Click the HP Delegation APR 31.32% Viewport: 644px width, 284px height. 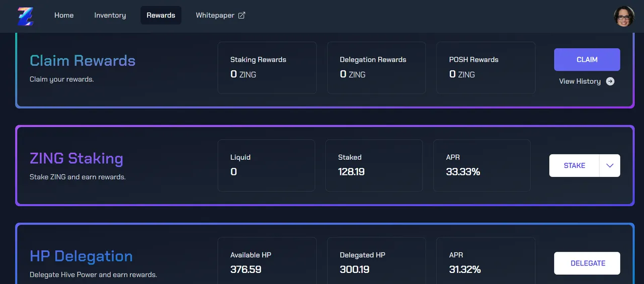tap(465, 269)
